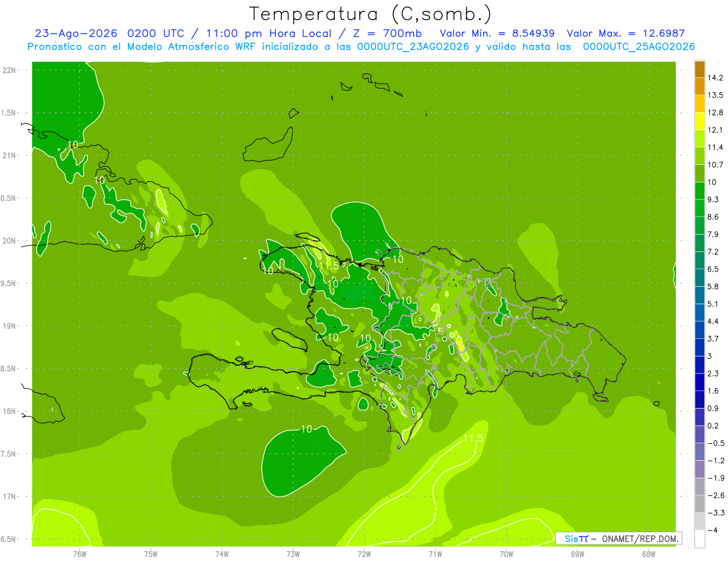Click '0000UTC_25AGO2026' valid-until timestamp

click(x=639, y=47)
